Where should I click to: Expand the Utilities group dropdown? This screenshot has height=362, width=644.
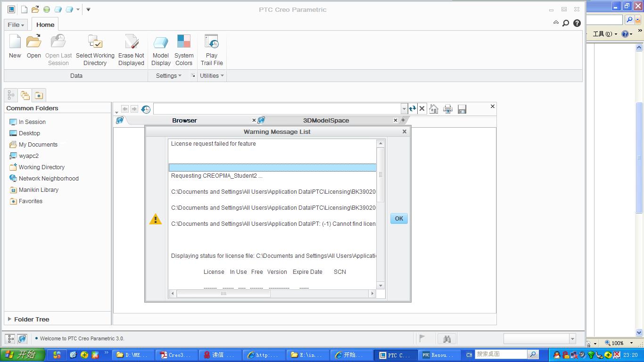tap(212, 75)
